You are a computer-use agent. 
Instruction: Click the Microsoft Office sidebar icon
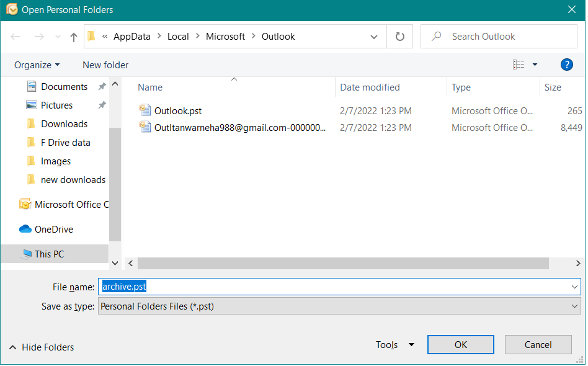25,204
